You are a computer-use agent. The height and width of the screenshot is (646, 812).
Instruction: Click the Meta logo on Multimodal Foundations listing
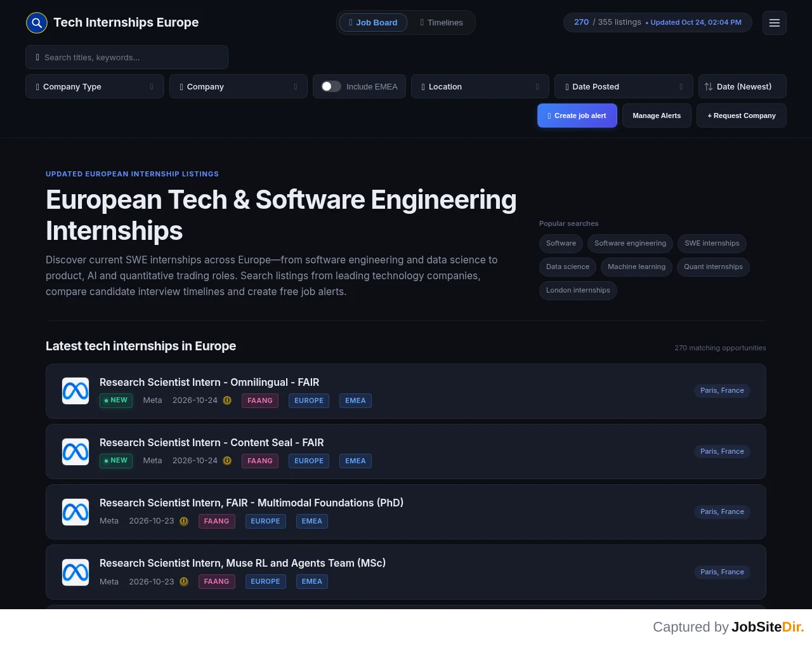(75, 511)
